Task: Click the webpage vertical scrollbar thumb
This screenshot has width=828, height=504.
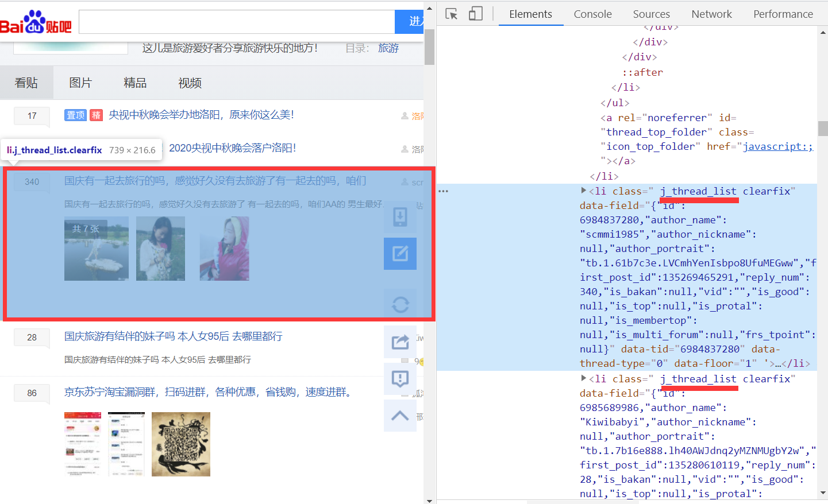Action: pos(429,46)
